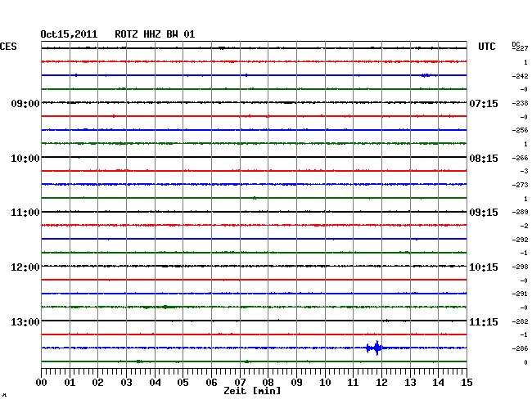Select the station title ROTZ HHZ BW 01
The width and height of the screenshot is (532, 404).
[x=155, y=34]
